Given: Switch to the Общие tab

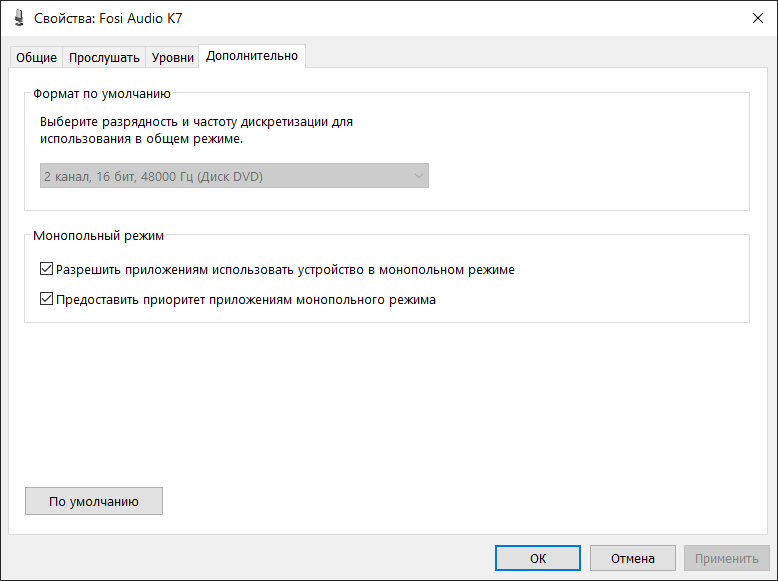Looking at the screenshot, I should tap(36, 58).
